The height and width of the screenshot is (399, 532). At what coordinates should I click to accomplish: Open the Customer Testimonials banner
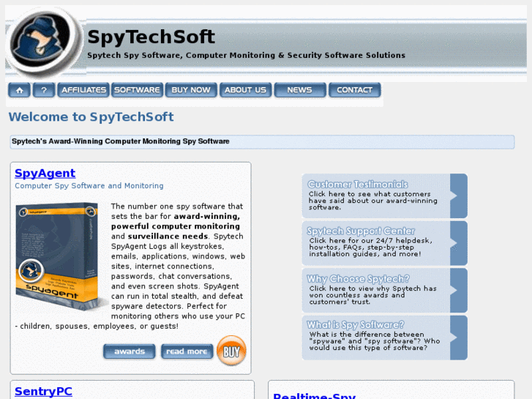pyautogui.click(x=385, y=196)
